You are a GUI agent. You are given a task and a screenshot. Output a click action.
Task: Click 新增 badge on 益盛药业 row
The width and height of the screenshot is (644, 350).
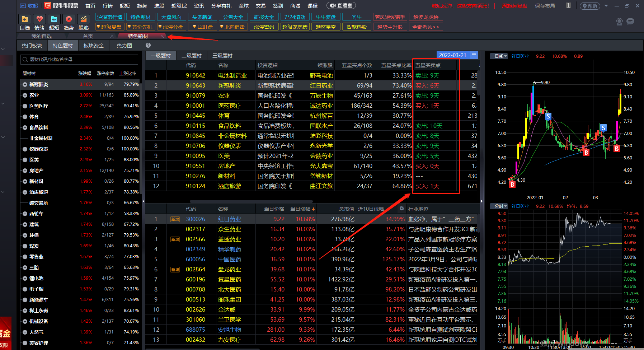coord(175,239)
